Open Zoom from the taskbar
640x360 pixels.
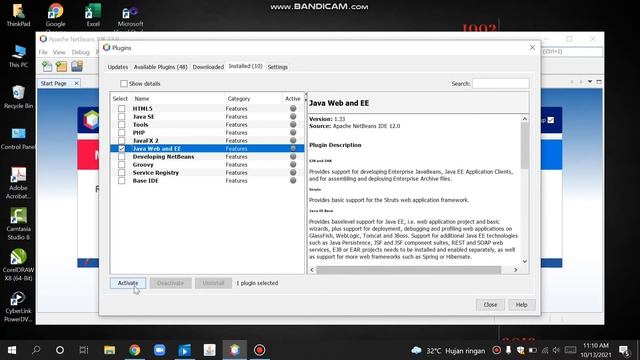(160, 350)
